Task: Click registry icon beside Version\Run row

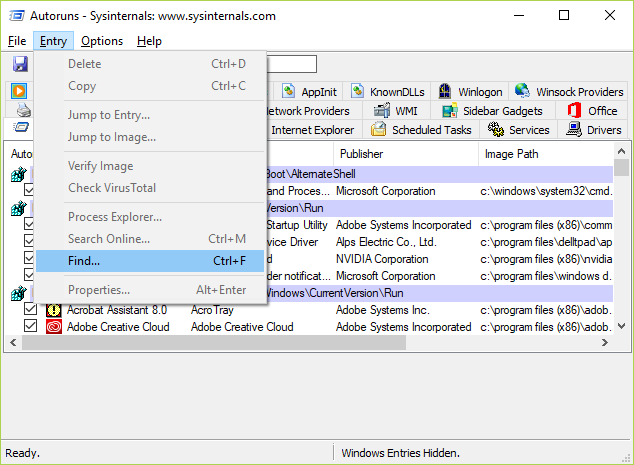Action: click(x=19, y=208)
